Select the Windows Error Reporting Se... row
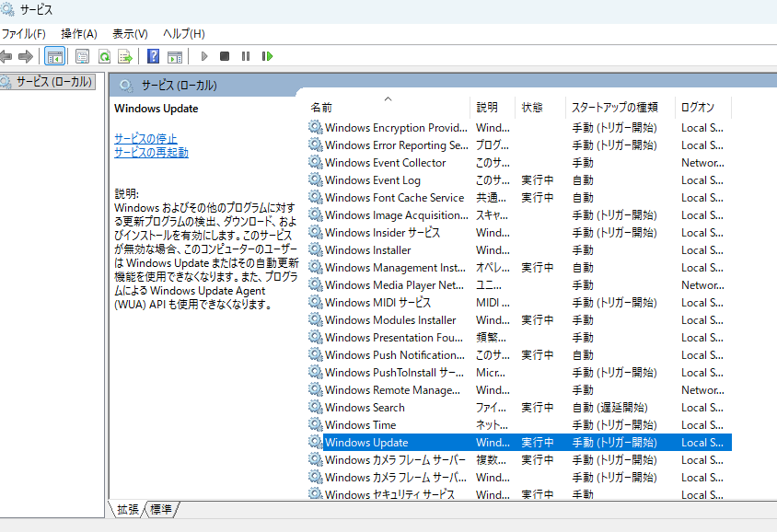 (x=519, y=145)
